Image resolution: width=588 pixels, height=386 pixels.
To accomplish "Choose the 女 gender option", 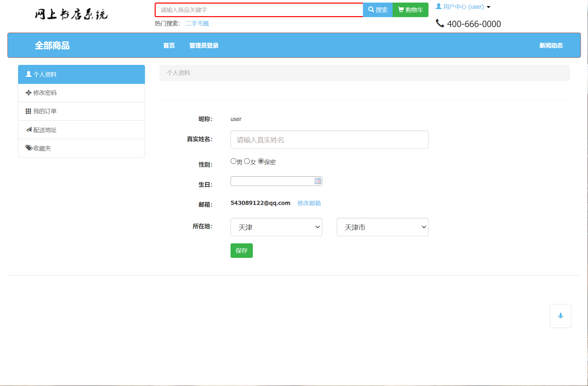I will coord(247,161).
